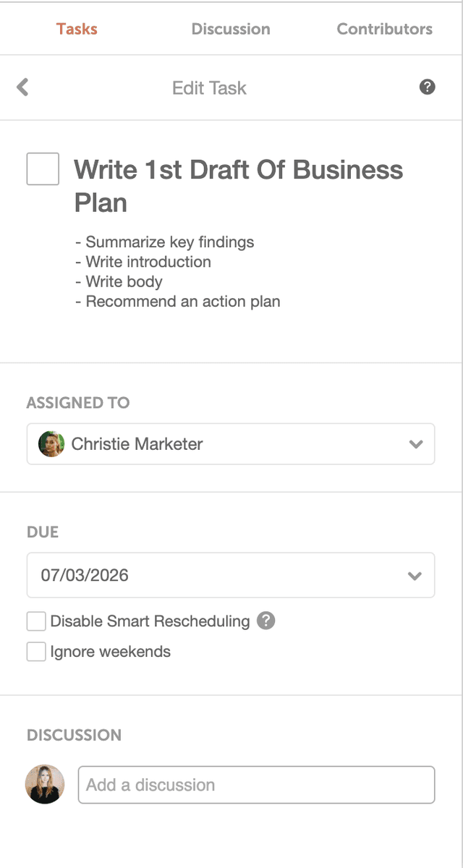463x868 pixels.
Task: Open the due date dropdown chevron
Action: 415,575
